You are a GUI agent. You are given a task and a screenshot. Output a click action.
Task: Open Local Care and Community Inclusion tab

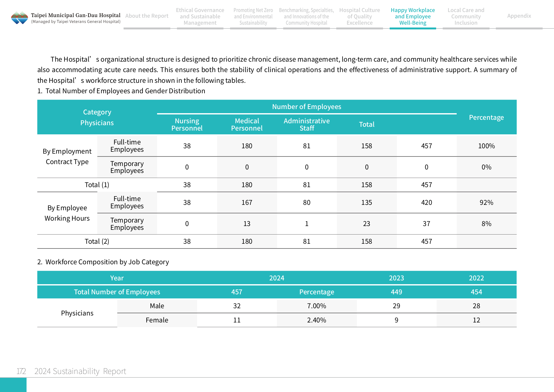466,16
